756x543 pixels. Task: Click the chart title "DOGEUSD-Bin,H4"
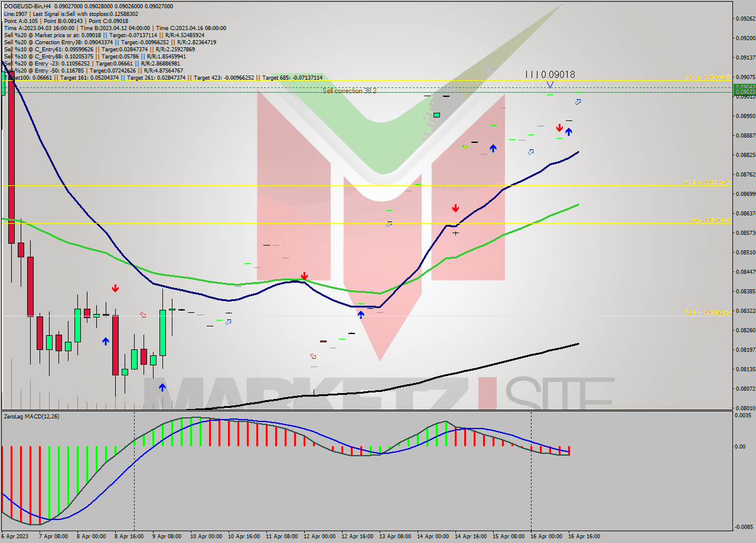27,6
